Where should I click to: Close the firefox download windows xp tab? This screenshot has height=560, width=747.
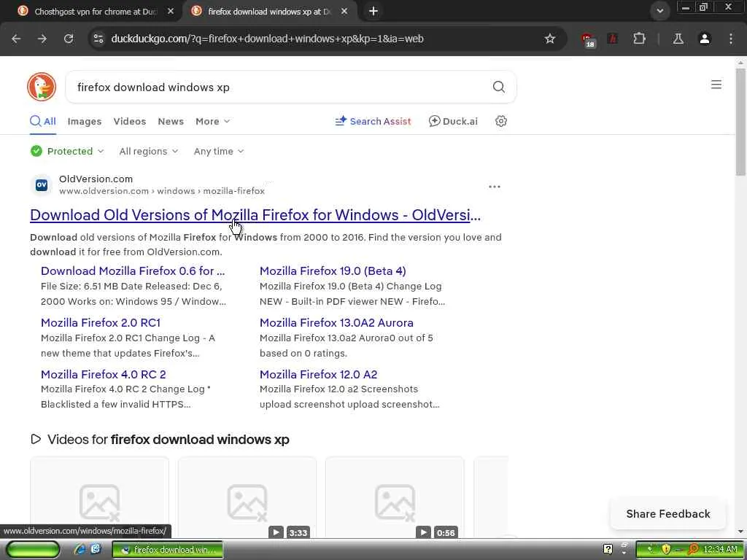point(344,11)
